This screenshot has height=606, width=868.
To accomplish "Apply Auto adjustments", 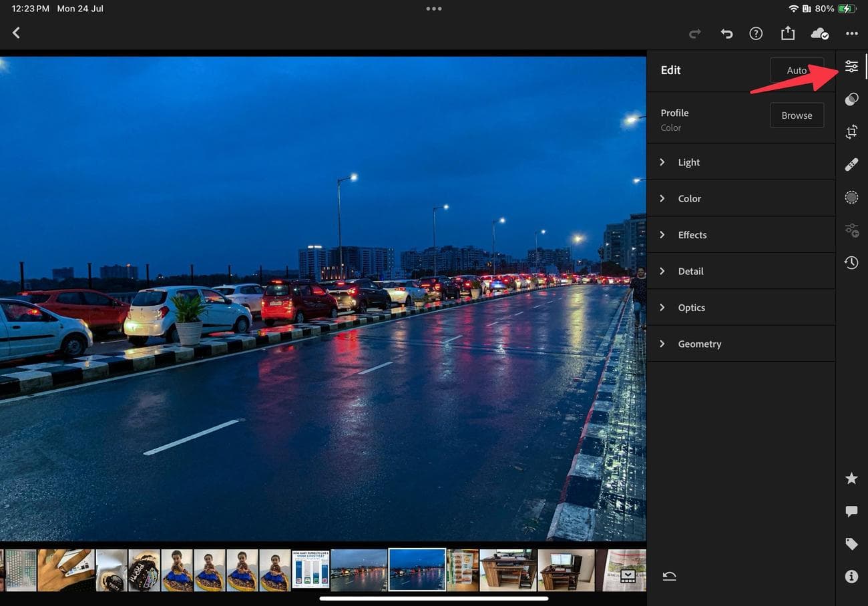I will (797, 70).
